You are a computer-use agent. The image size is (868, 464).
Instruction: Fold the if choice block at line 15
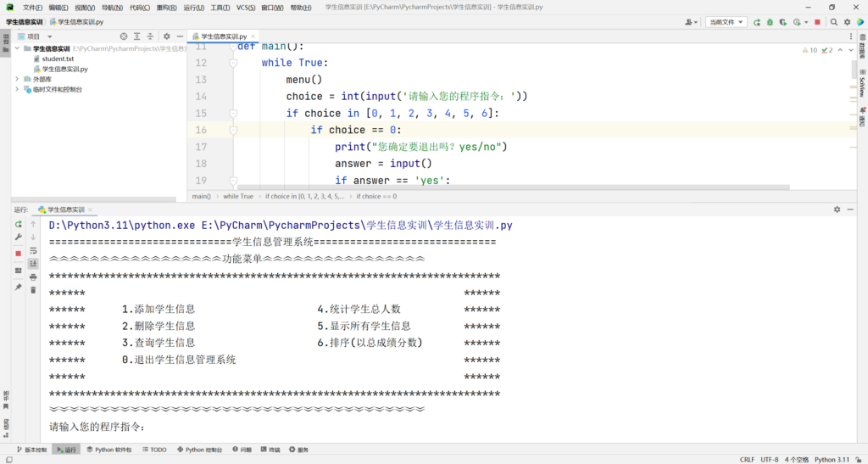(x=234, y=114)
